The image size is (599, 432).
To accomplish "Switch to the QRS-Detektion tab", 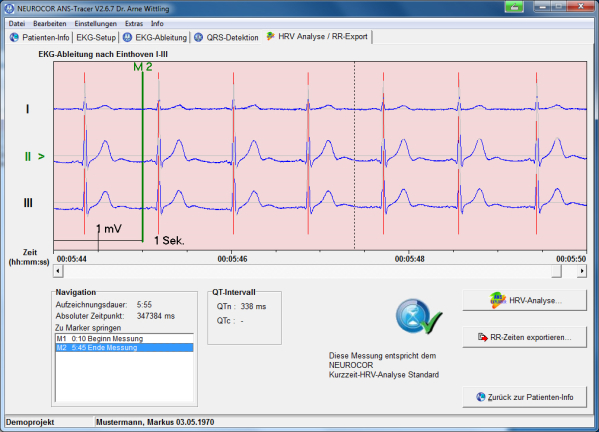I will pyautogui.click(x=226, y=37).
